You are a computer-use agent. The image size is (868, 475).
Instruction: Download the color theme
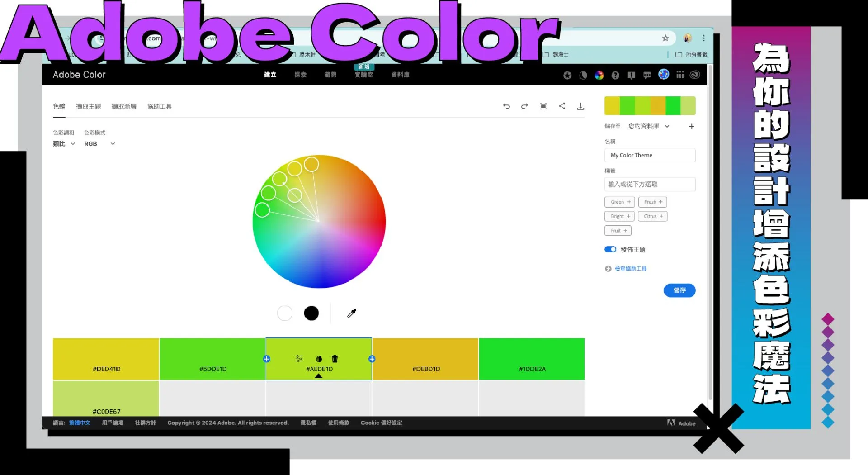(x=580, y=106)
